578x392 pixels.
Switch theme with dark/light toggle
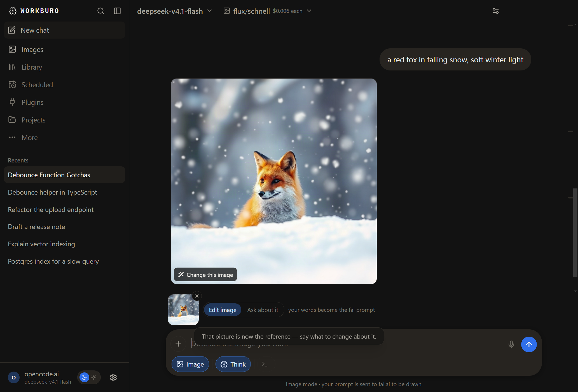(89, 377)
